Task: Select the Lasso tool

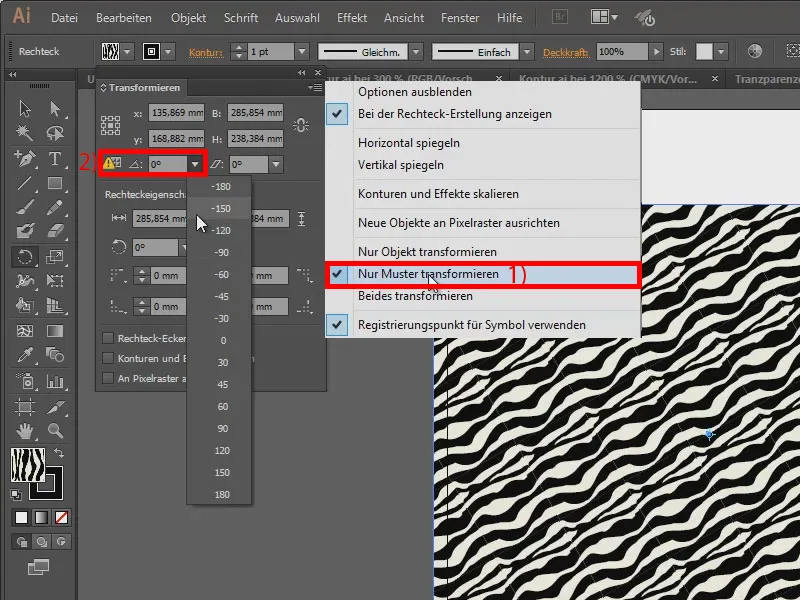Action: 55,133
